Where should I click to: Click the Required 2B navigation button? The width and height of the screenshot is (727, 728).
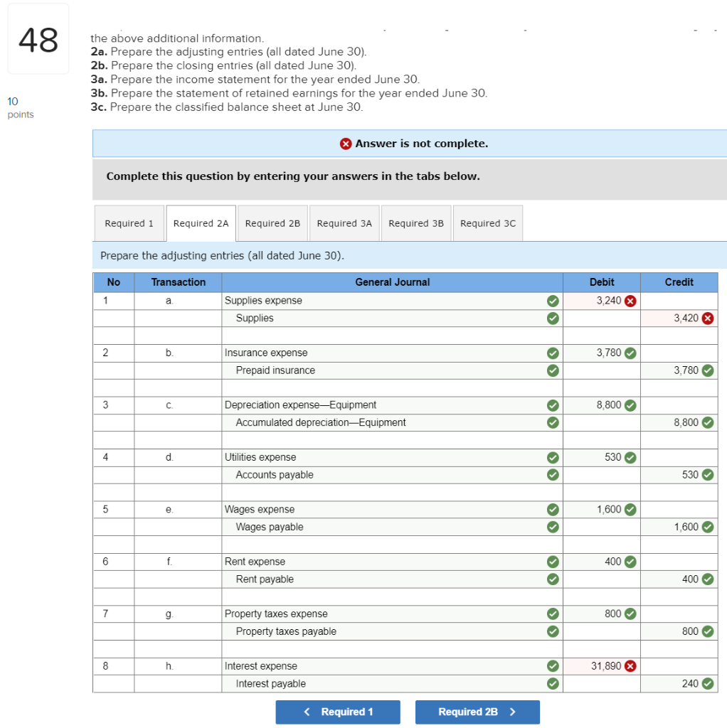(x=478, y=712)
